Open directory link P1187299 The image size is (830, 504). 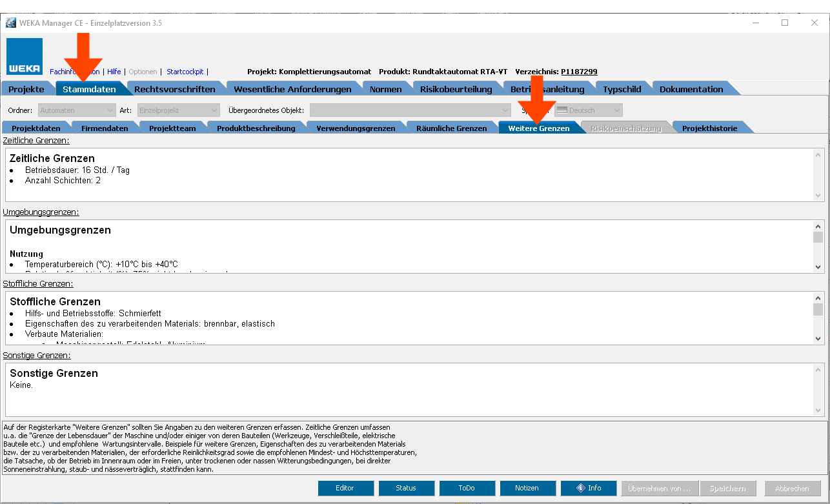579,72
